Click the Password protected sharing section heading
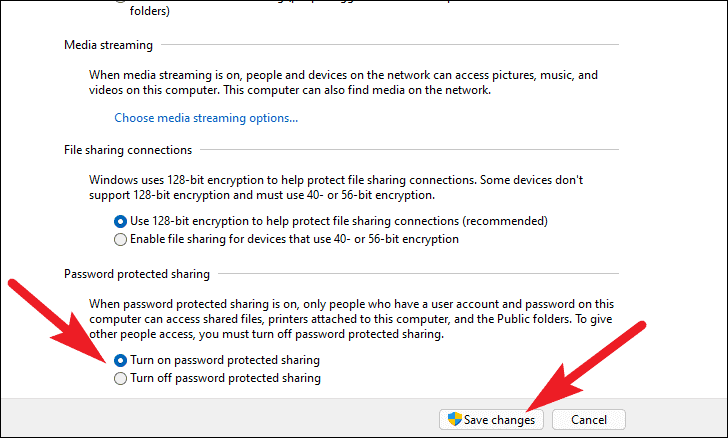Viewport: 728px width, 438px height. 137,274
